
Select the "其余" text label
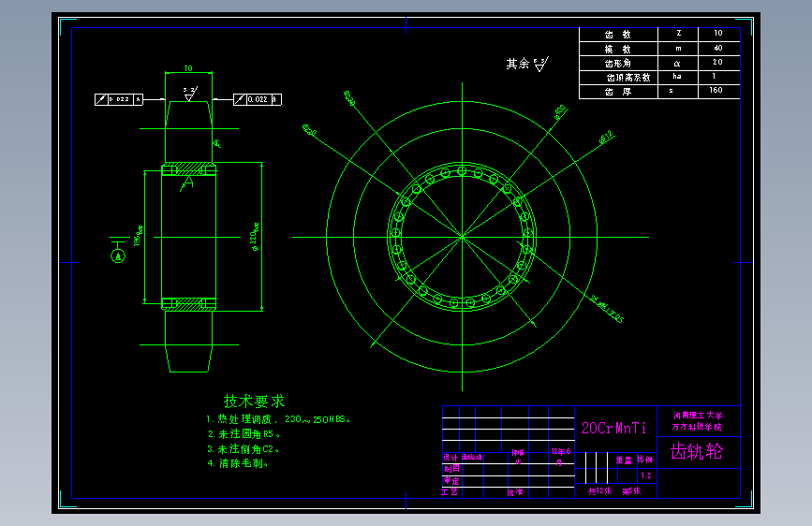tap(518, 64)
